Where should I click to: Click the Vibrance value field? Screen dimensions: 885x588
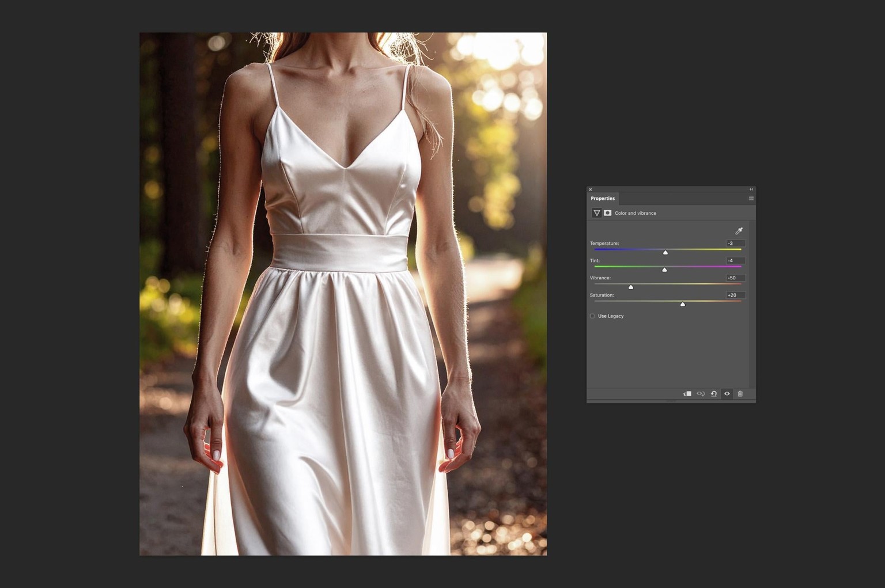tap(736, 278)
